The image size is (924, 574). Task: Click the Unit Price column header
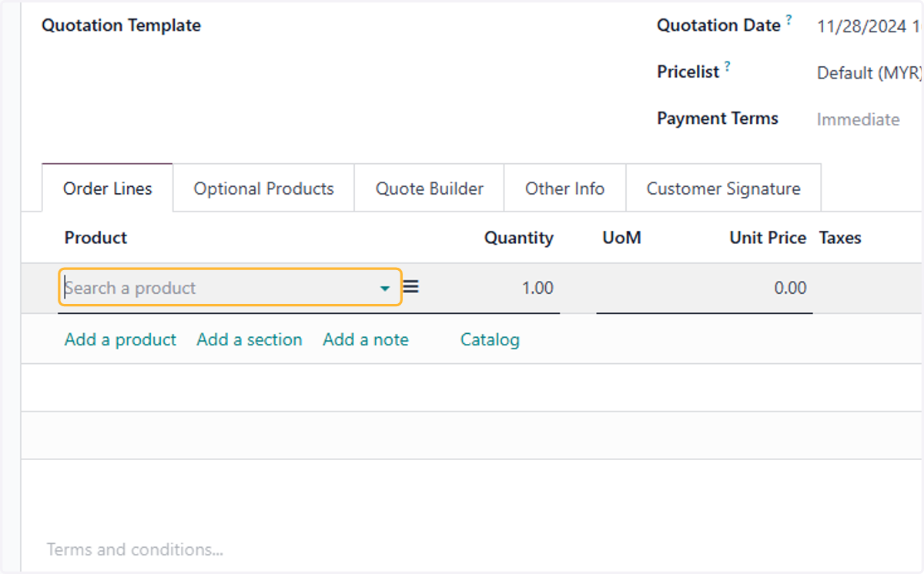(x=768, y=238)
